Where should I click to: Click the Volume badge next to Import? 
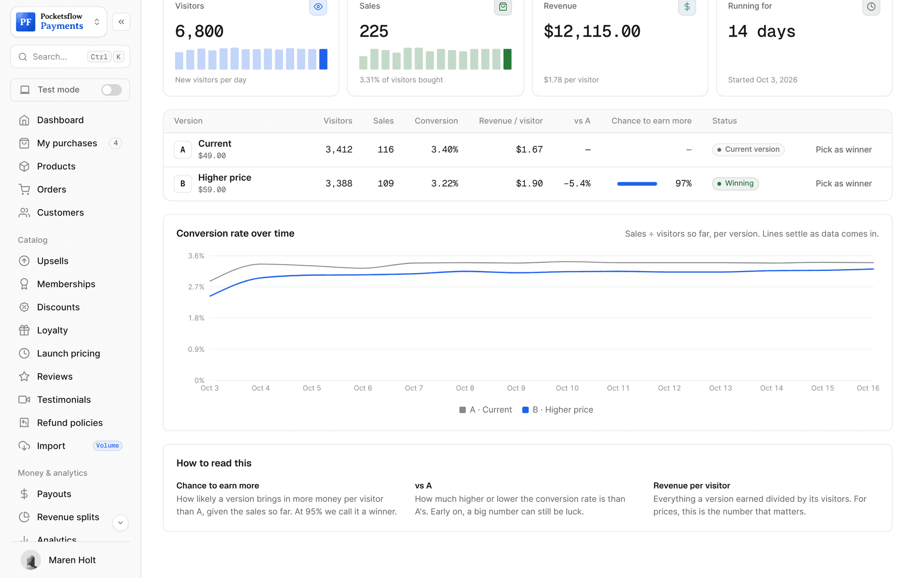tap(107, 446)
